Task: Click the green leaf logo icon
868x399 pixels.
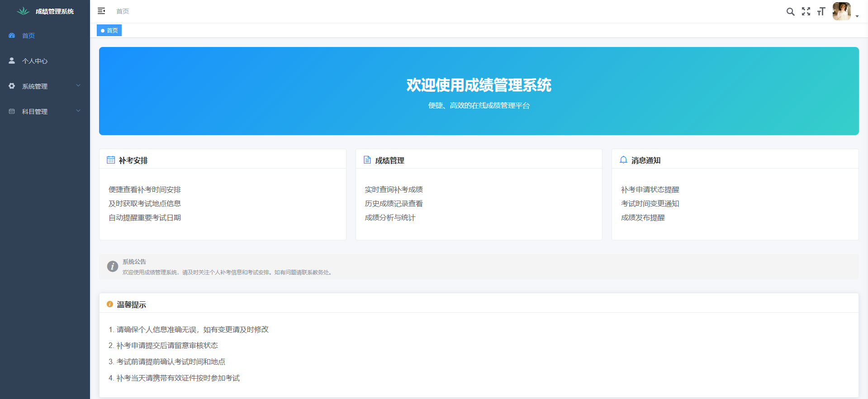Action: pyautogui.click(x=23, y=11)
